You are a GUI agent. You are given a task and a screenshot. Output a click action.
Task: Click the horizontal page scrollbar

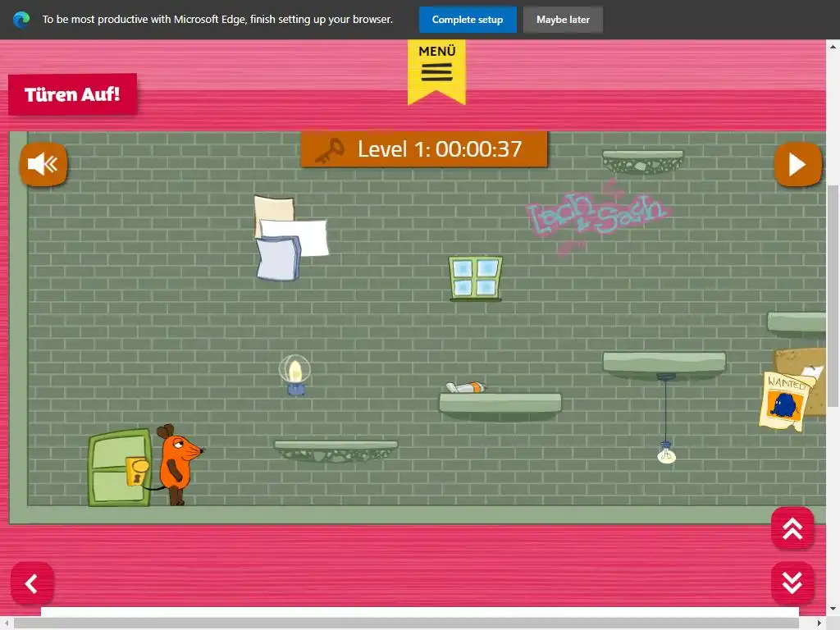point(407,623)
